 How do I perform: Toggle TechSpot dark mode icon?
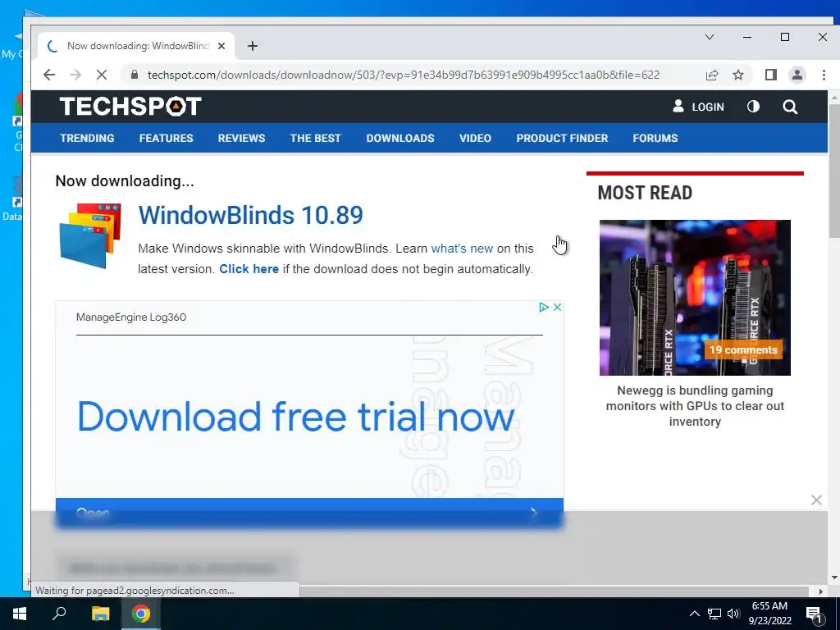(753, 107)
